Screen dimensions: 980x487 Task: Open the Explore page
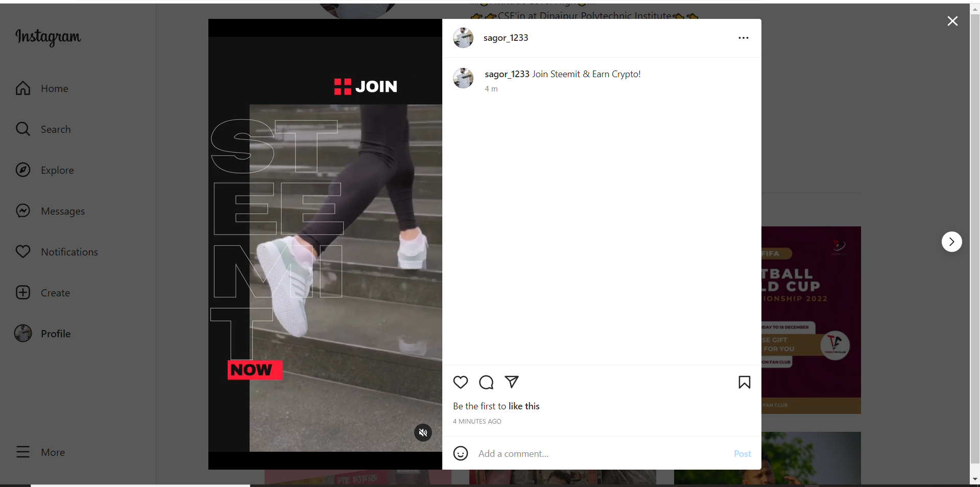click(x=45, y=170)
